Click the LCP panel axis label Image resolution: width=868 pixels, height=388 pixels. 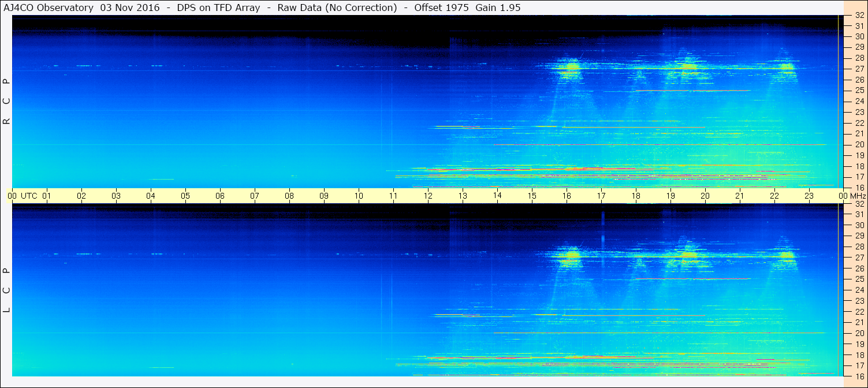click(x=6, y=290)
